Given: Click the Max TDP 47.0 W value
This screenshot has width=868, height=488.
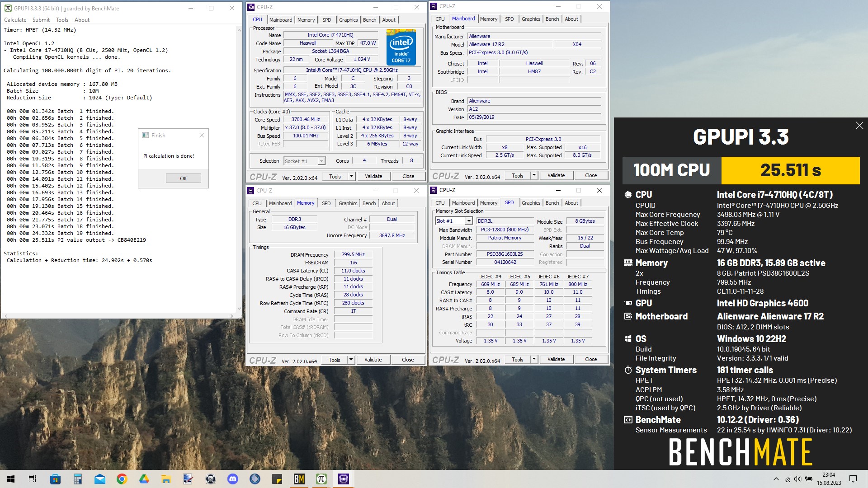Looking at the screenshot, I should pyautogui.click(x=368, y=43).
